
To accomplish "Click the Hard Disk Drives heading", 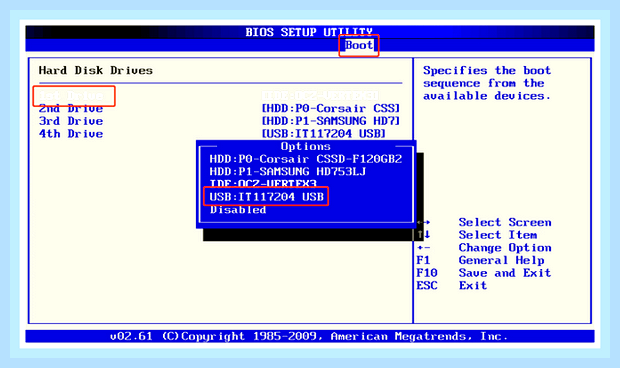I will click(x=96, y=70).
